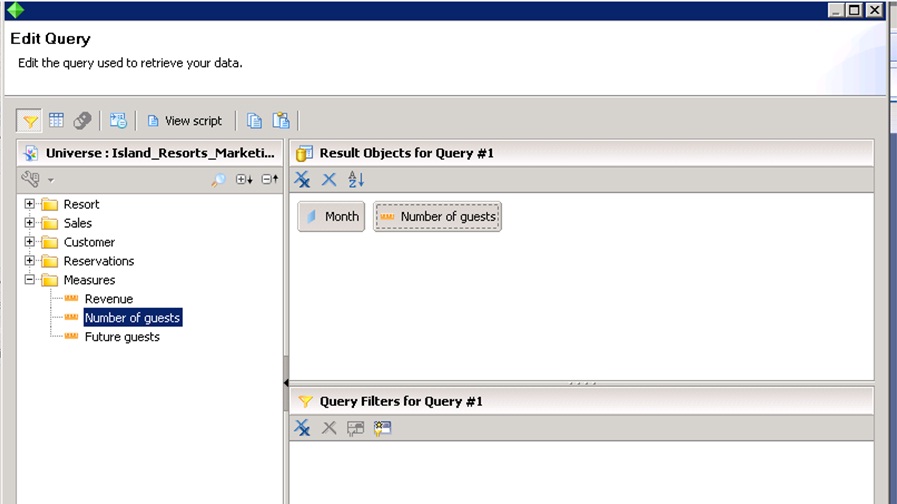Click the data preview table icon
The image size is (897, 504).
[x=56, y=120]
